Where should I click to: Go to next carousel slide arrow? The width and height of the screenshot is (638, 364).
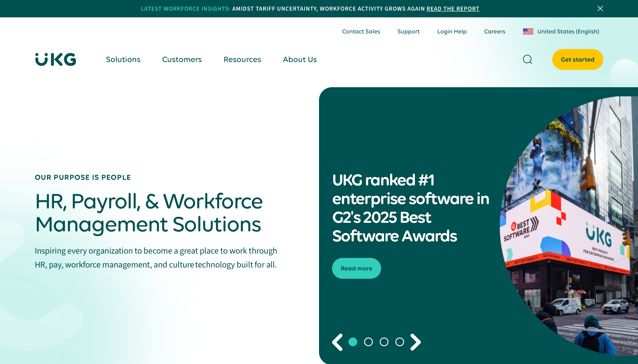coord(415,342)
